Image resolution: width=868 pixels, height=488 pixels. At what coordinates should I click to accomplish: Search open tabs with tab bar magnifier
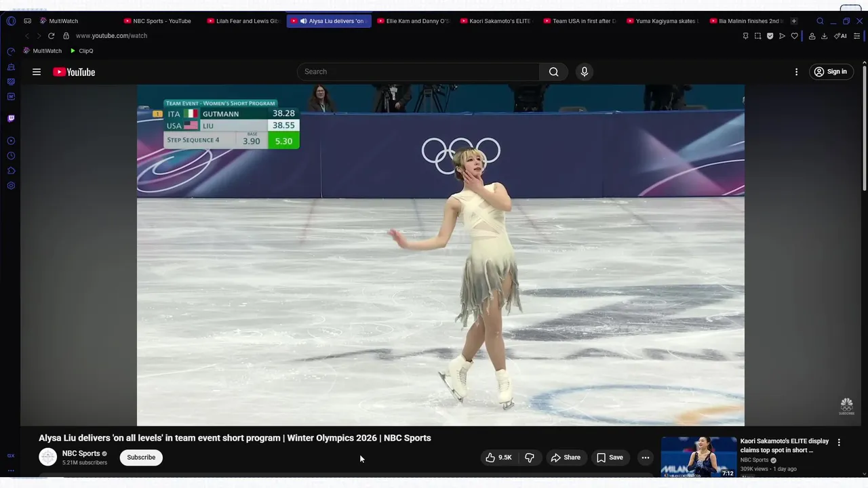coord(820,21)
